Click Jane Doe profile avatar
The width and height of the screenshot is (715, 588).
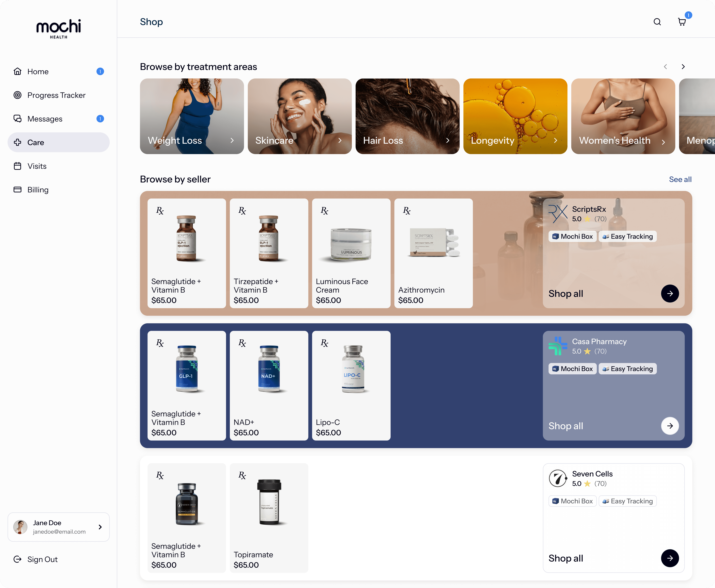pos(20,527)
